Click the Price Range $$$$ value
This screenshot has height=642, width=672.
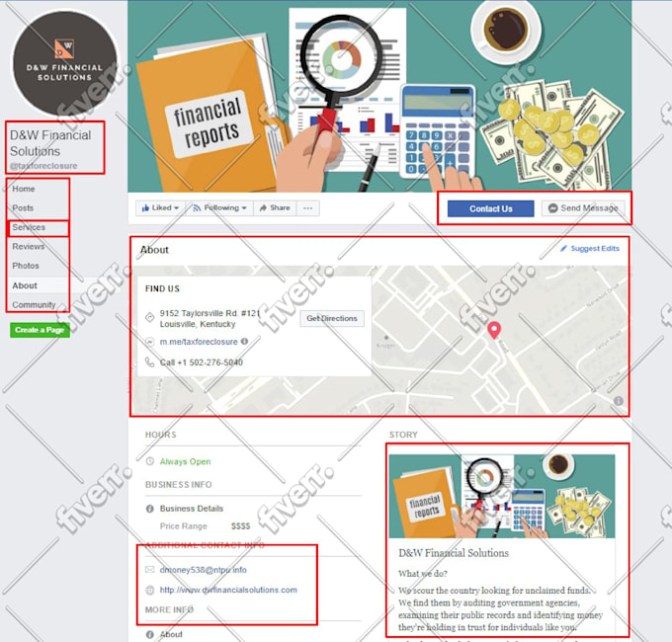pyautogui.click(x=240, y=526)
